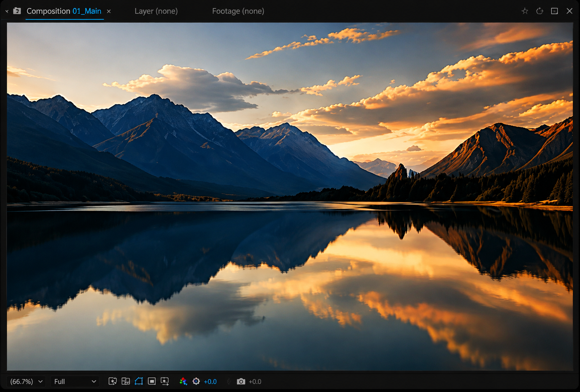
Task: Open grid and guide options icon
Action: pyautogui.click(x=165, y=381)
